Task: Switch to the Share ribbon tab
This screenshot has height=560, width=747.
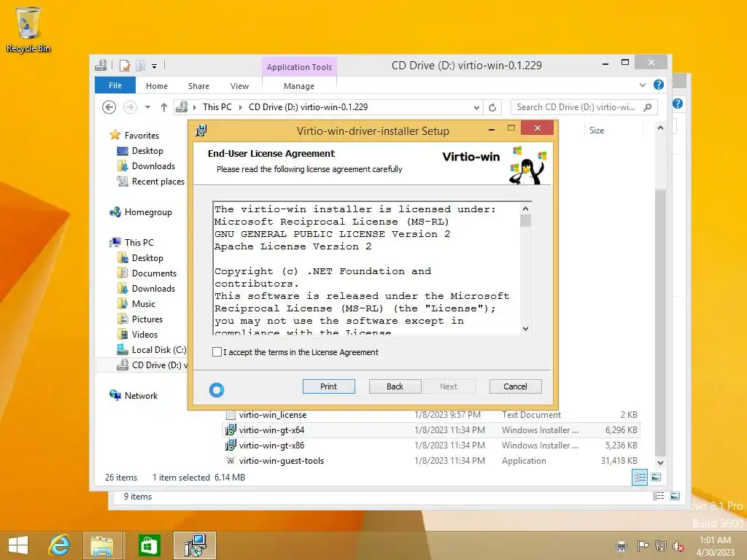Action: pyautogui.click(x=198, y=86)
